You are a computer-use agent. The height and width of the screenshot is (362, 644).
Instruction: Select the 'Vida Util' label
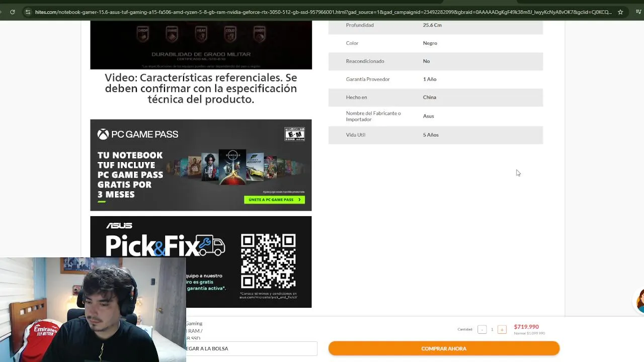[356, 135]
